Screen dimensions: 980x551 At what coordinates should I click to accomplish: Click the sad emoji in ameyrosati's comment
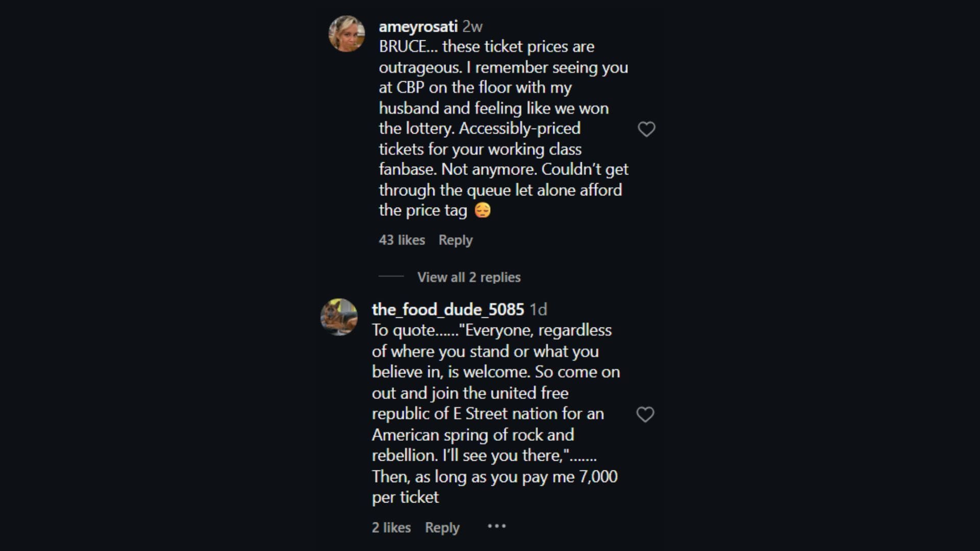[482, 210]
